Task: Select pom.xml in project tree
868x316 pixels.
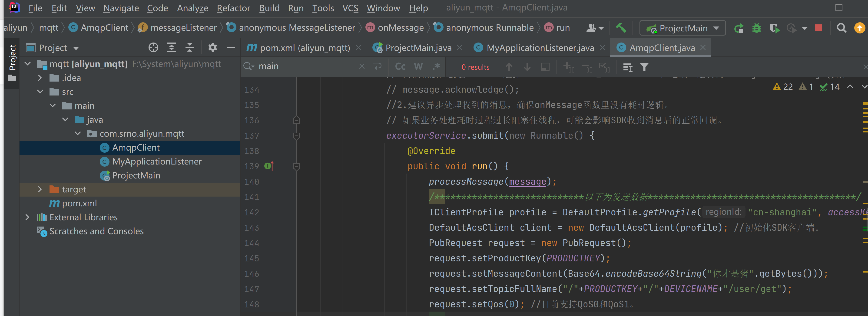Action: point(79,204)
